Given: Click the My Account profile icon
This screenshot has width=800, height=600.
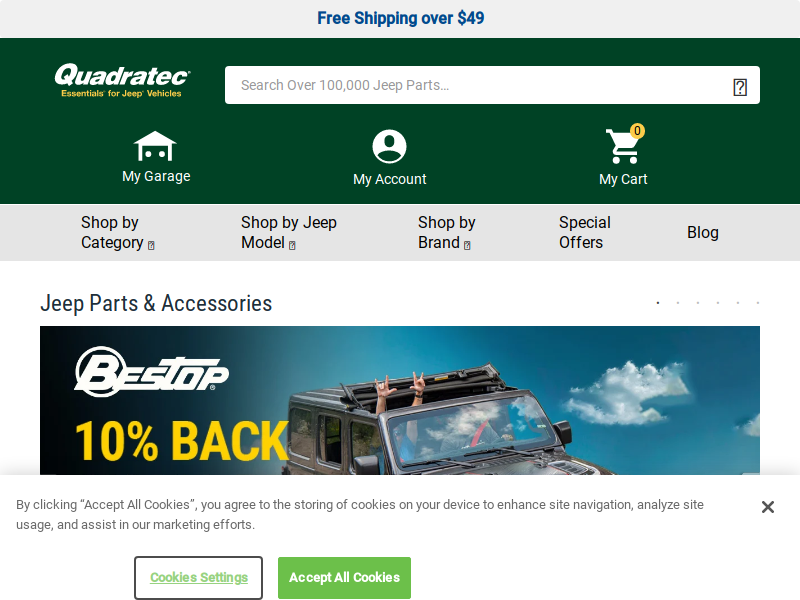Looking at the screenshot, I should point(389,146).
